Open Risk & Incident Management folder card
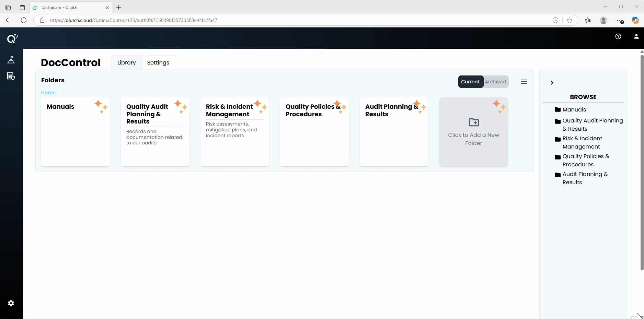 point(235,132)
